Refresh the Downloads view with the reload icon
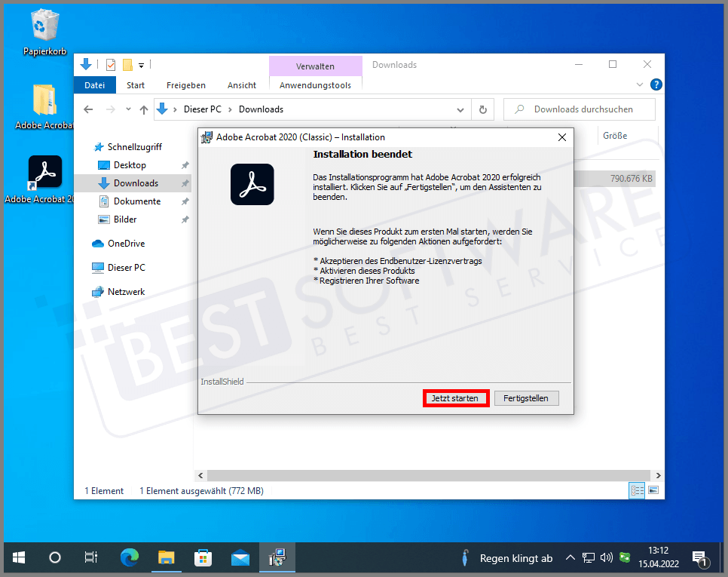The image size is (728, 577). (482, 109)
